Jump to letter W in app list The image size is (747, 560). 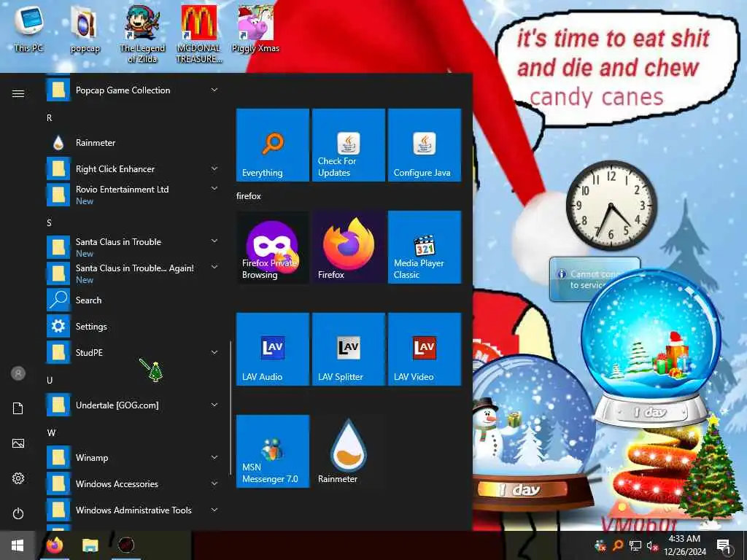51,433
